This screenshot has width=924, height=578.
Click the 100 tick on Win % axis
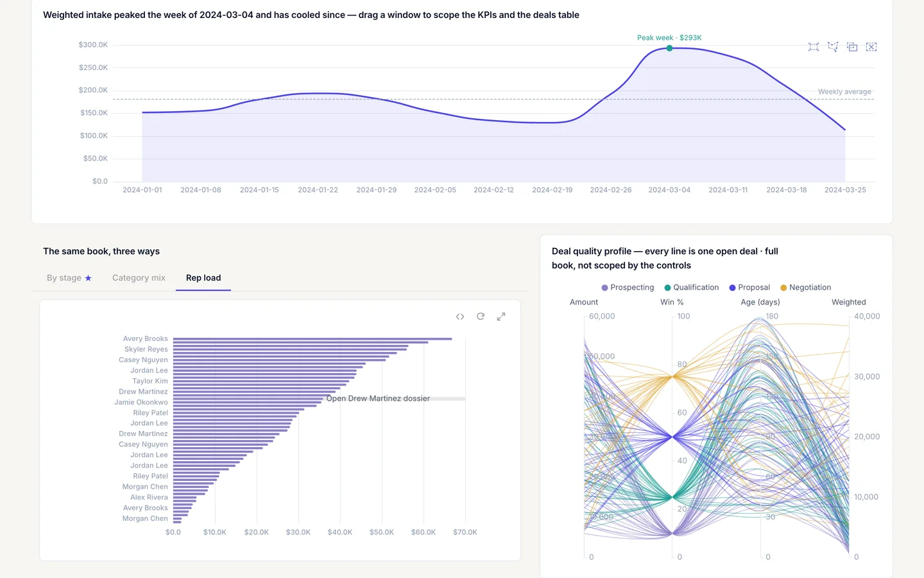coord(684,317)
